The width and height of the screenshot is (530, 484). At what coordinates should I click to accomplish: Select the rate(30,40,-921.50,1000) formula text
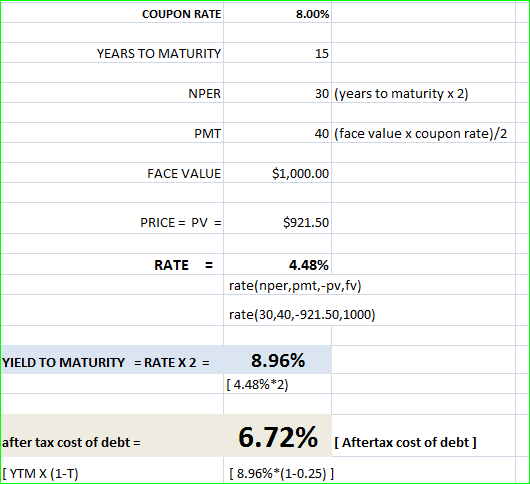[302, 315]
